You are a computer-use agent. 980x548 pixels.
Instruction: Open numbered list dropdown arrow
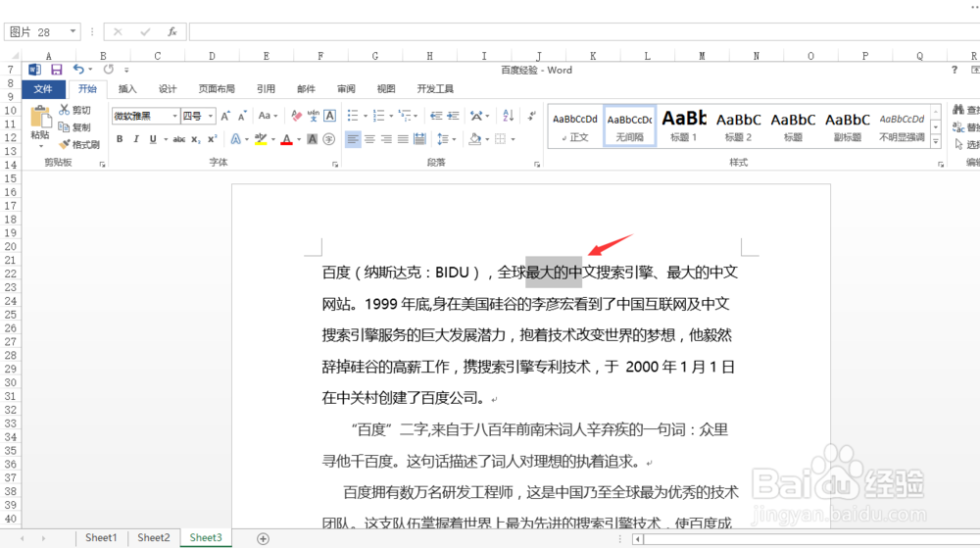coord(391,116)
